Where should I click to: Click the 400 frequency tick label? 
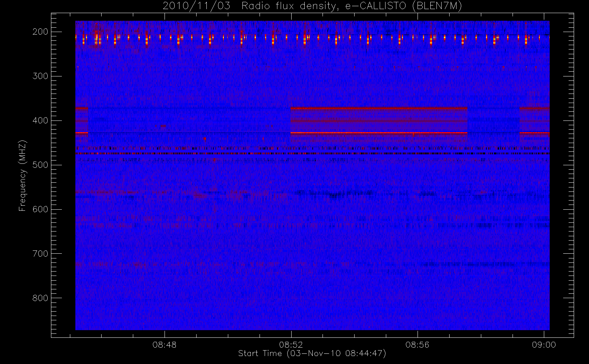[x=40, y=120]
